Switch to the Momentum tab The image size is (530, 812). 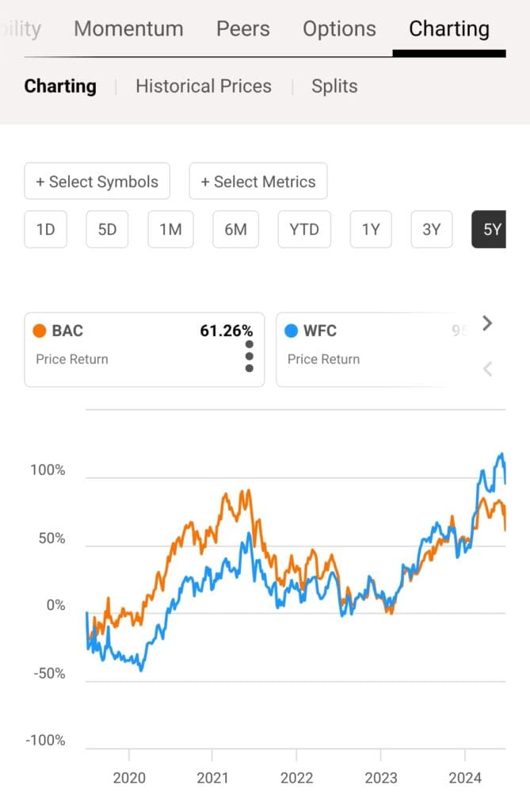[x=128, y=29]
